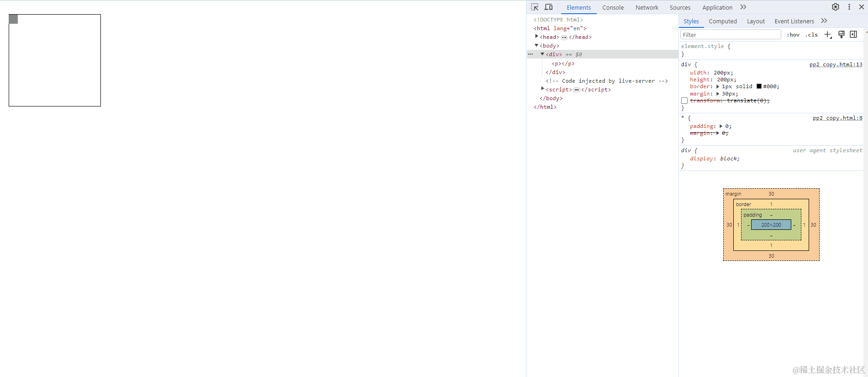This screenshot has height=377, width=868.
Task: Open DevTools settings gear
Action: (836, 7)
